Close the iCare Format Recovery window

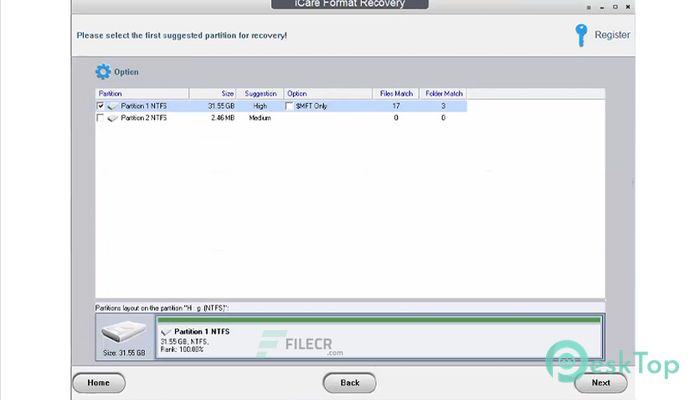(628, 7)
